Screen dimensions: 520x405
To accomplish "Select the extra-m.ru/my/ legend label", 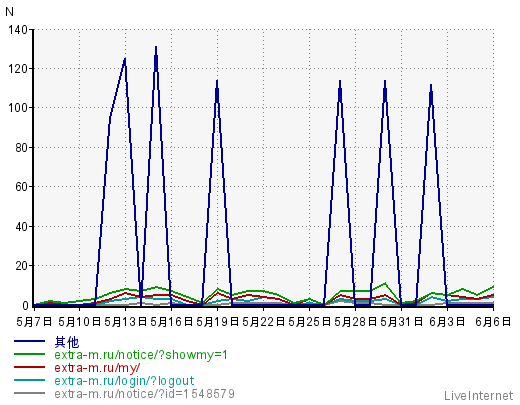I will 97,368.
